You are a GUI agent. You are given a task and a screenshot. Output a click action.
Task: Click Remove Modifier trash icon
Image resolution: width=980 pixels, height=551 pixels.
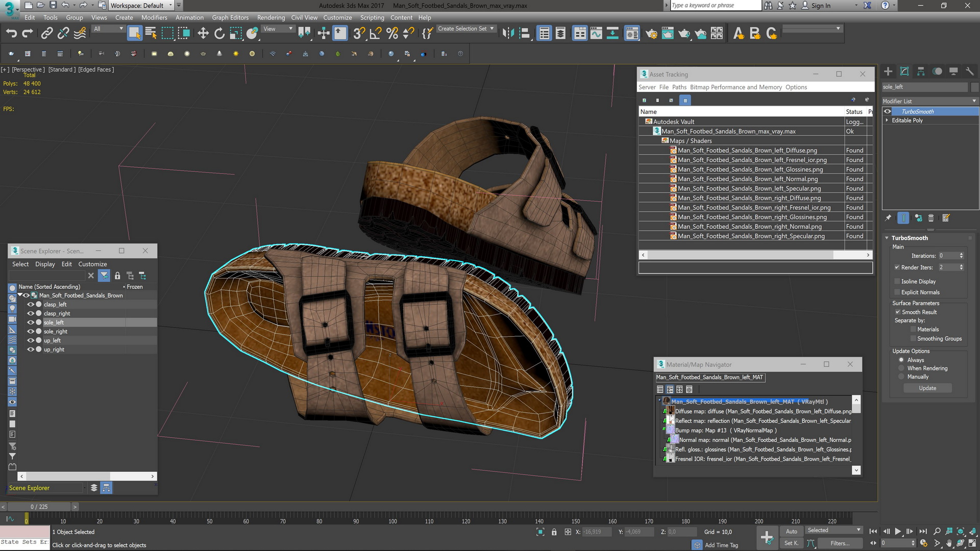931,218
